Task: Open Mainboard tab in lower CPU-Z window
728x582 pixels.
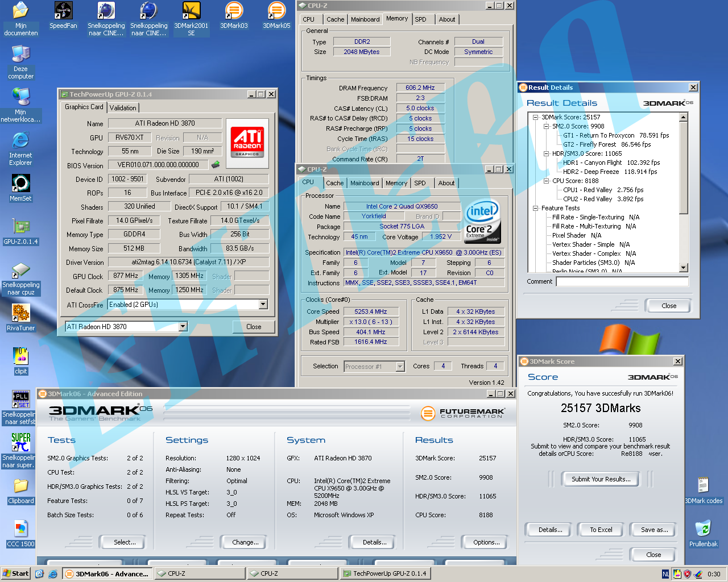Action: pos(365,183)
